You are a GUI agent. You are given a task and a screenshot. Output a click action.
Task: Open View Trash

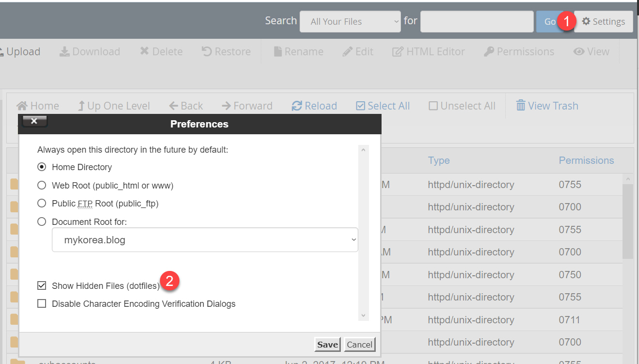tap(547, 106)
